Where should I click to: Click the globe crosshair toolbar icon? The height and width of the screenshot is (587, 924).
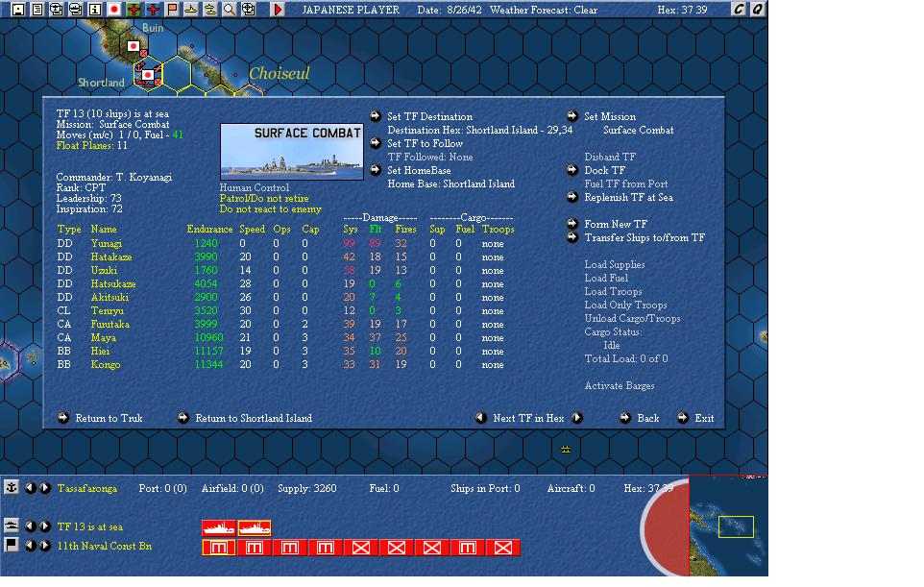click(x=249, y=10)
